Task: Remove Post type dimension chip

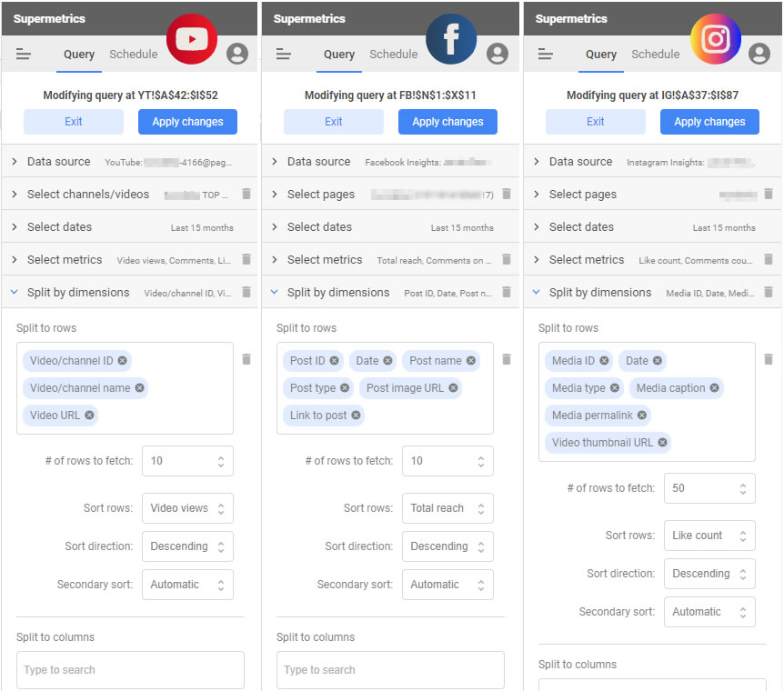Action: [x=345, y=387]
